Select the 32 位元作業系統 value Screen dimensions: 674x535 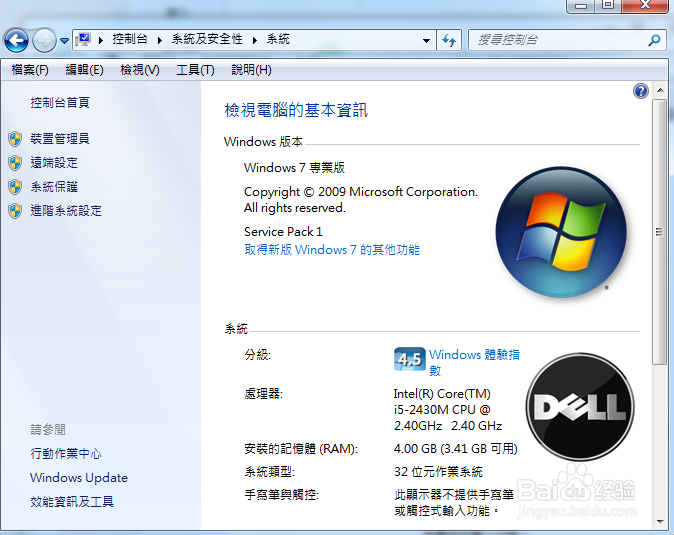tap(438, 472)
